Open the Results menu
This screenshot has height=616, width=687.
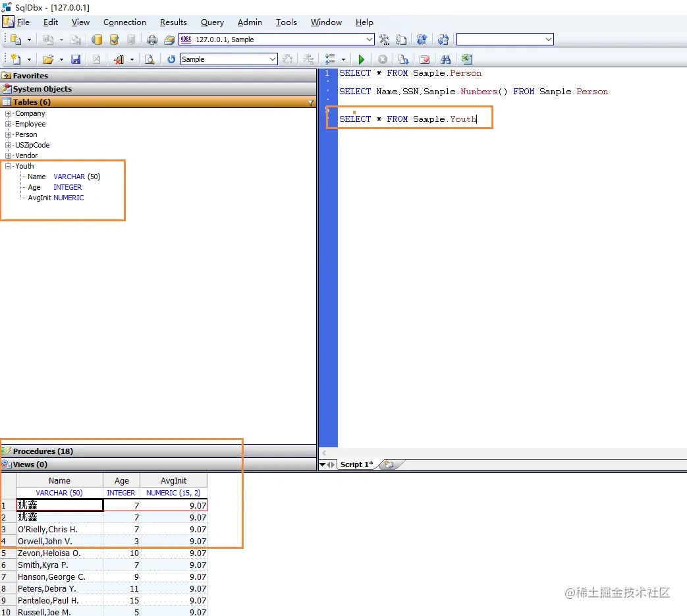173,22
